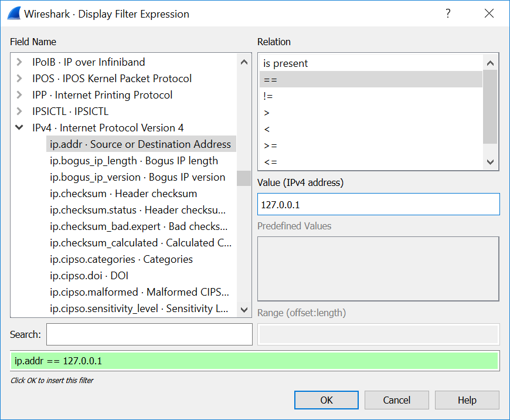
Task: Click the Search input box
Action: tap(149, 334)
